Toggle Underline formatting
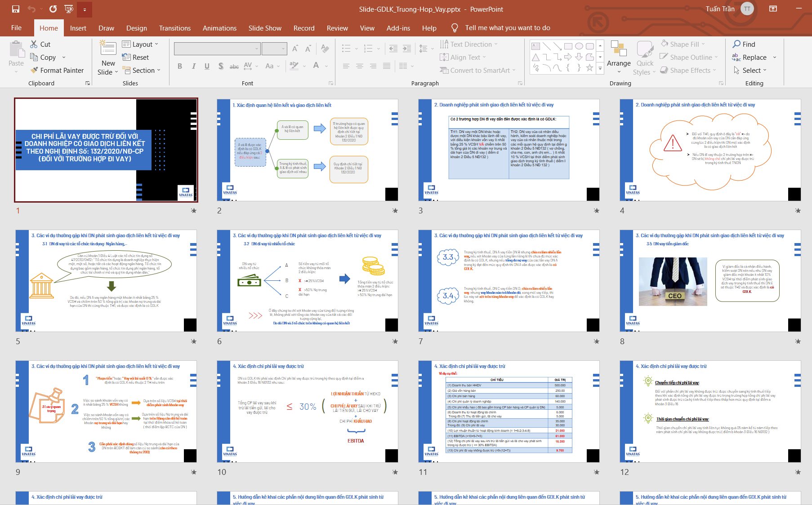812x505 pixels. [207, 66]
